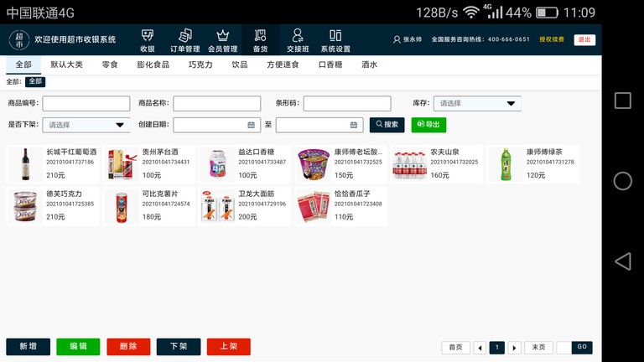This screenshot has height=362, width=644.
Task: Switch to the 巧克力 category tab
Action: pyautogui.click(x=200, y=65)
